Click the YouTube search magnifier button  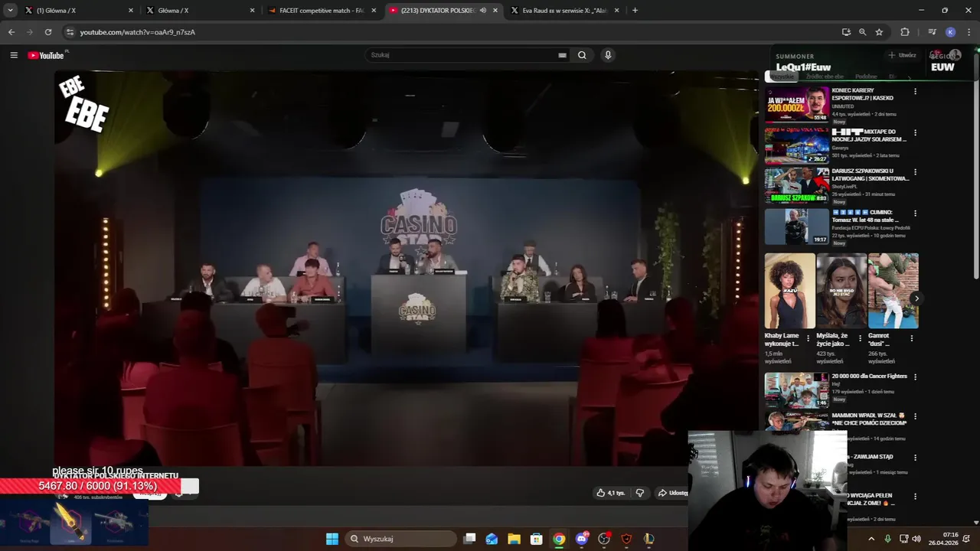[582, 55]
